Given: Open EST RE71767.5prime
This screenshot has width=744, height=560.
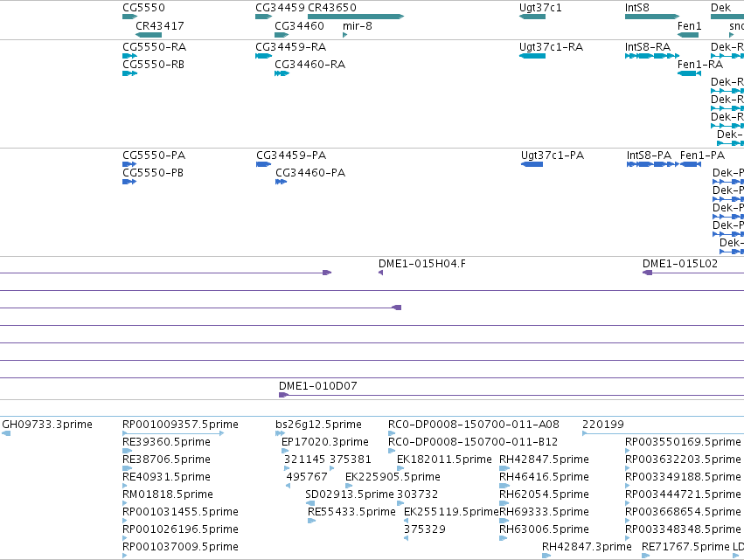Looking at the screenshot, I should tap(685, 547).
